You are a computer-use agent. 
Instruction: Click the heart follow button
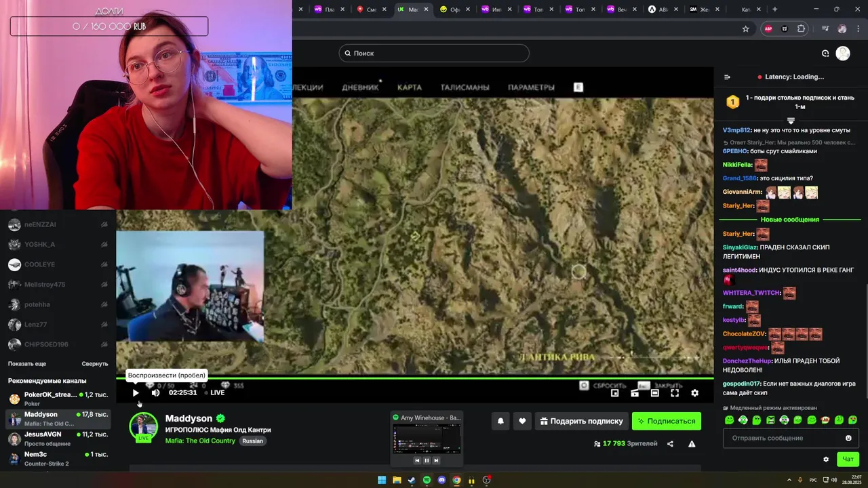click(522, 421)
